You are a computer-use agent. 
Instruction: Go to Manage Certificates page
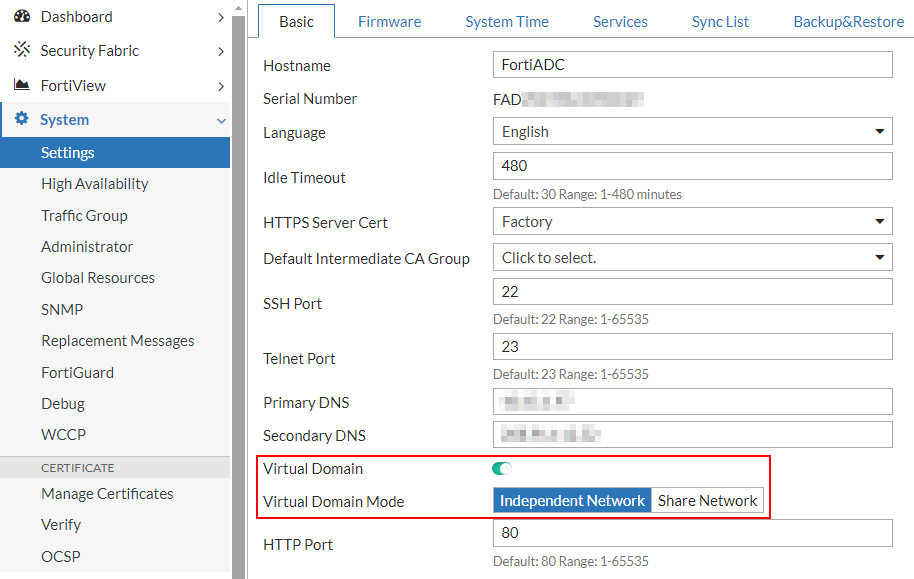(107, 494)
